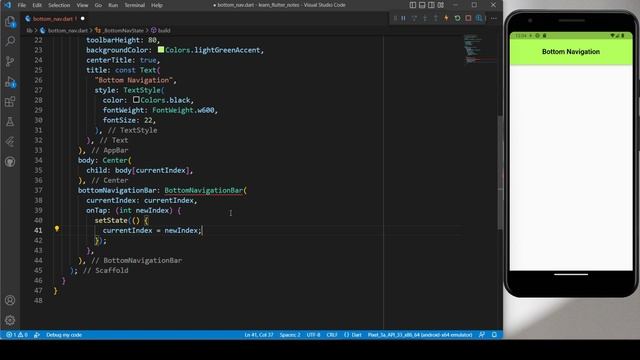The image size is (640, 360).
Task: Pause the debug session
Action: click(403, 18)
